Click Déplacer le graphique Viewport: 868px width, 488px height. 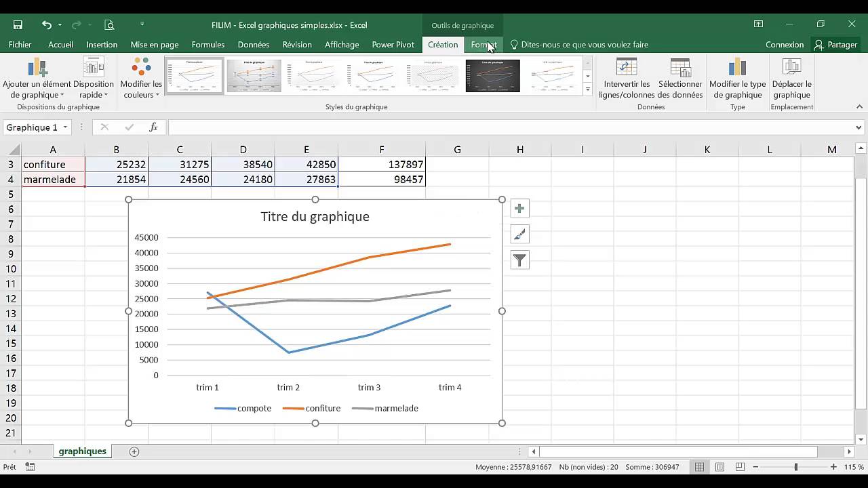coord(791,78)
